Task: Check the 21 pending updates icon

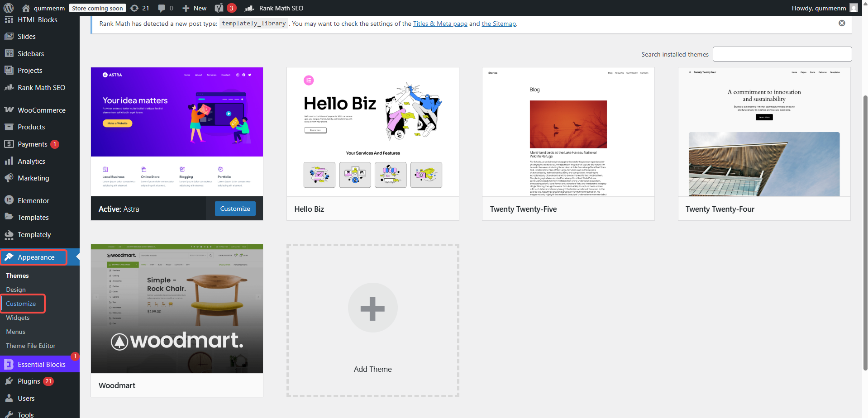Action: [139, 8]
